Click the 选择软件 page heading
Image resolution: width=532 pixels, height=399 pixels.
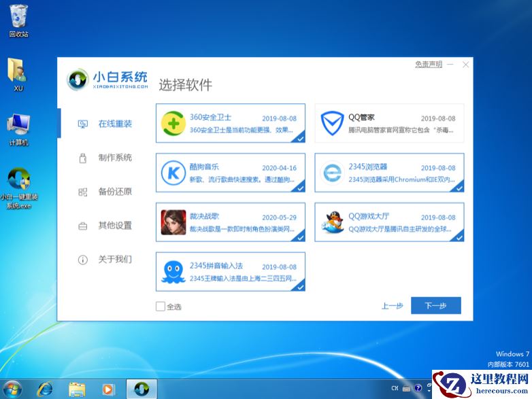186,85
